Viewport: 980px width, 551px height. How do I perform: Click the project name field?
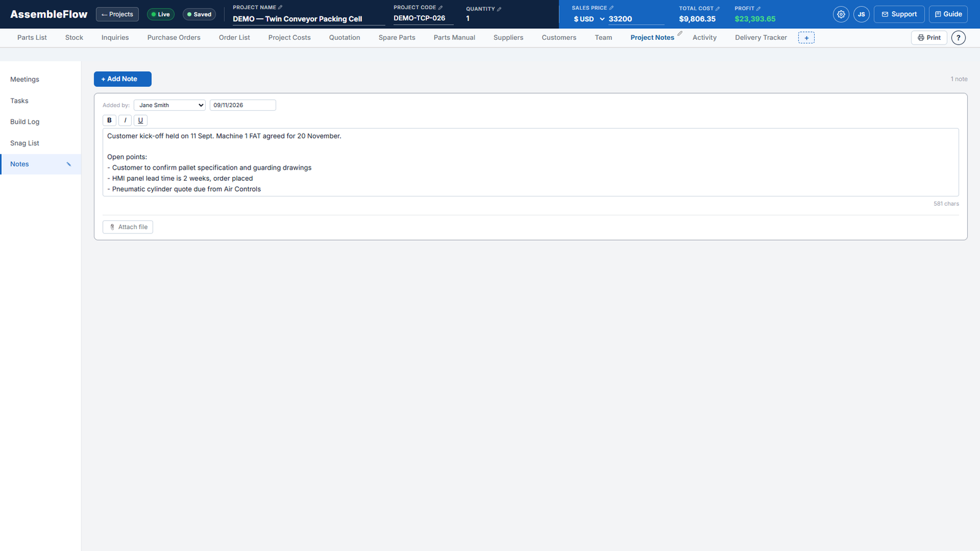(x=309, y=19)
